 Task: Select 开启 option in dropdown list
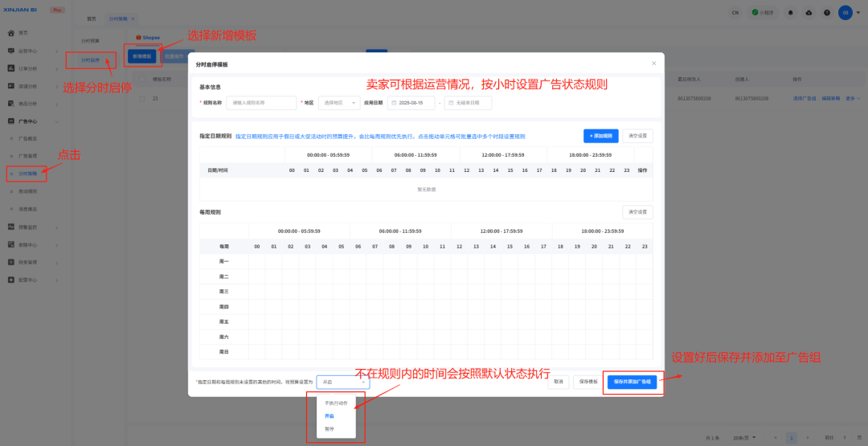[x=330, y=416]
